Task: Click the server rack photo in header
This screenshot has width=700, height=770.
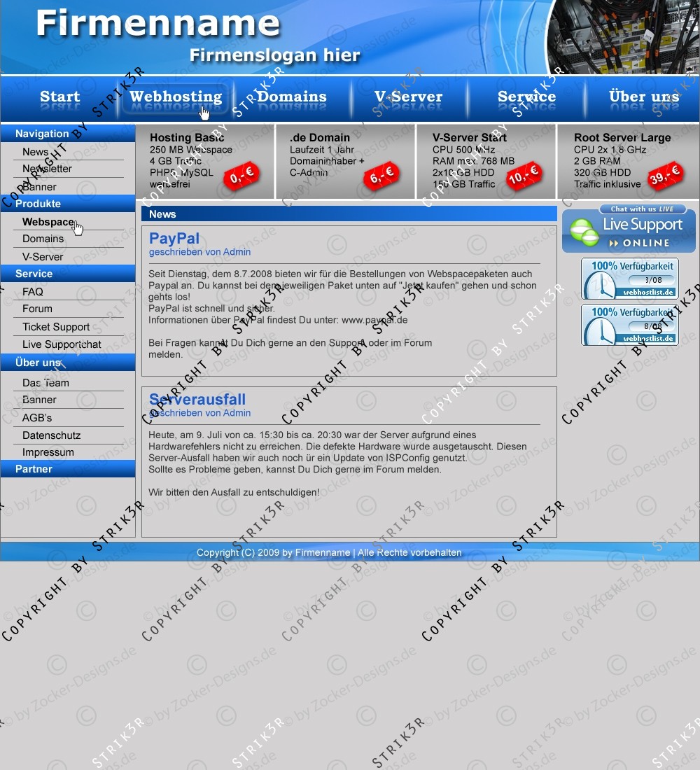Action: pos(622,36)
